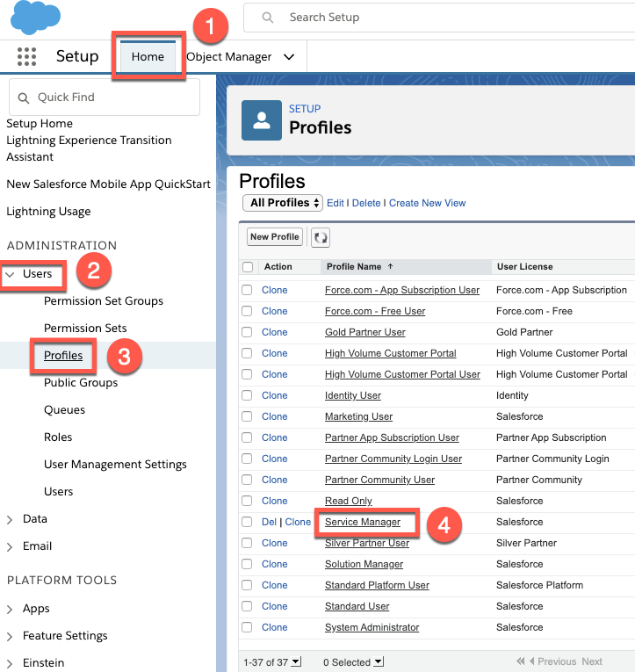Image resolution: width=635 pixels, height=672 pixels.
Task: Check the Force.com - App Subscription User row
Action: 247,290
